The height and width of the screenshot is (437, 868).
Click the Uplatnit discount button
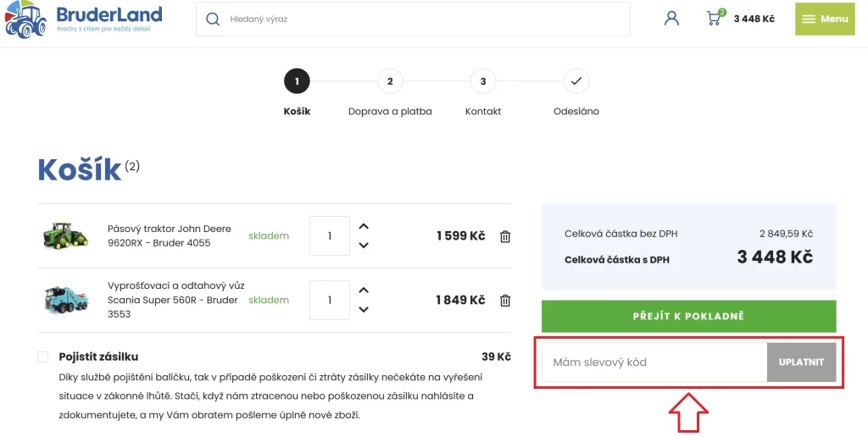point(801,362)
